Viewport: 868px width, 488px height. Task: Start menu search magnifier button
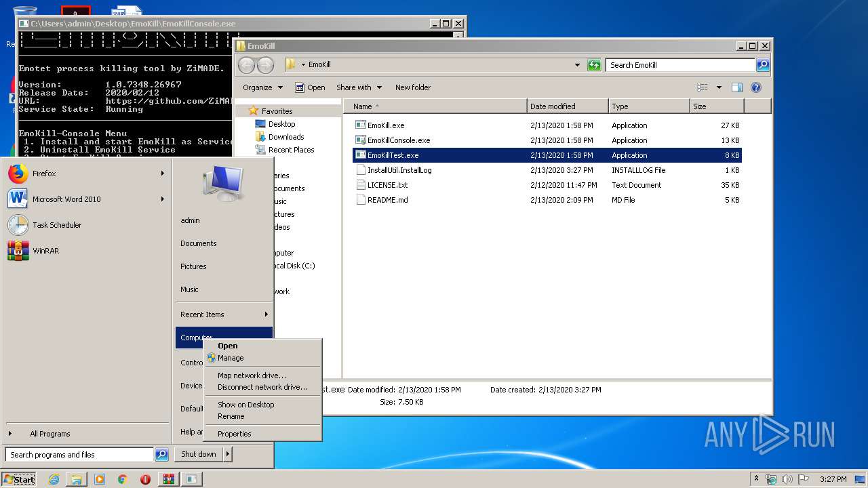[161, 455]
